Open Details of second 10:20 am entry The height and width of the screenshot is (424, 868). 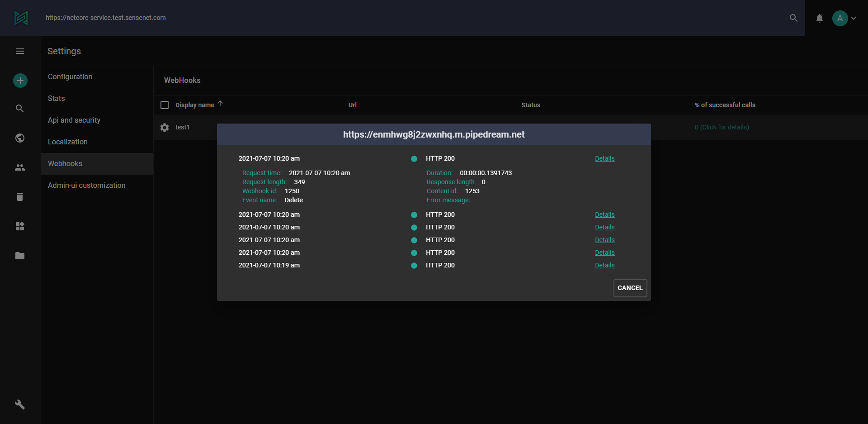click(x=604, y=214)
